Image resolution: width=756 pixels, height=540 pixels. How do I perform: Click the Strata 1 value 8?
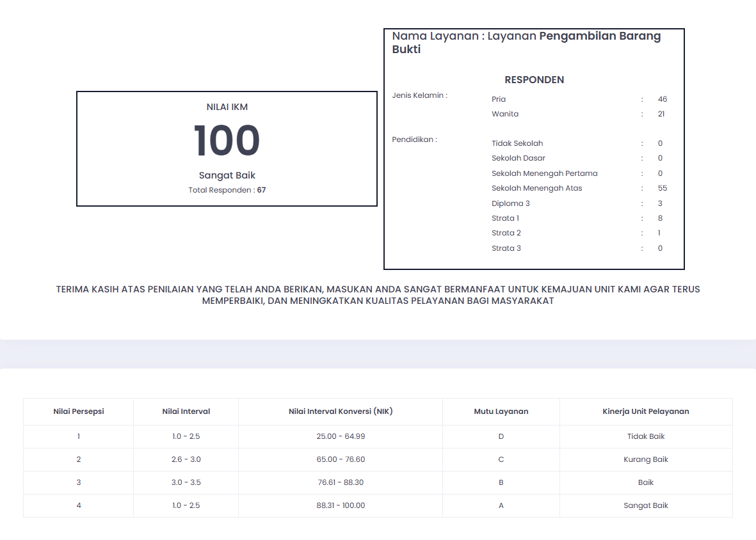click(660, 218)
